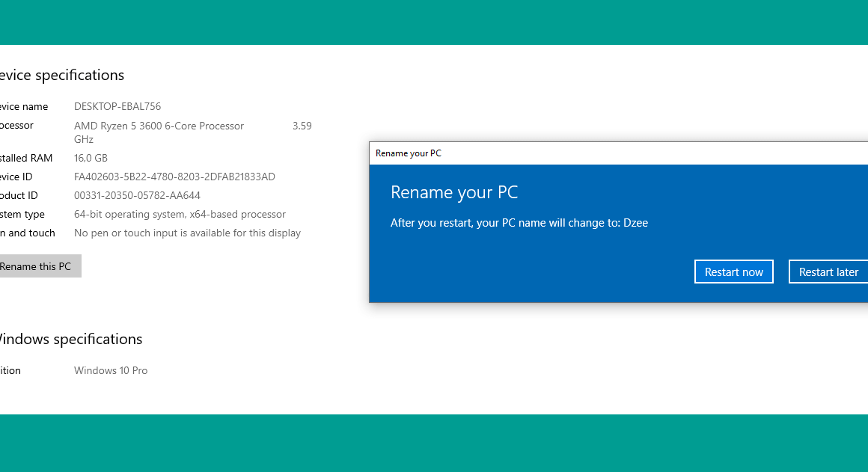Click the Installed RAM label
Screen dimensions: 868x472
point(26,158)
